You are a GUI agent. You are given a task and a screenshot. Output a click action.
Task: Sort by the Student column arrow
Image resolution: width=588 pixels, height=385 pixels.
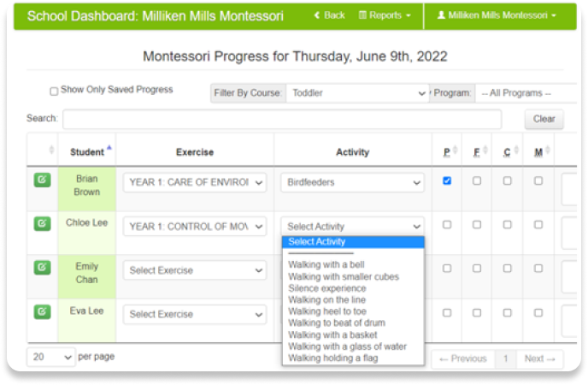pos(109,147)
